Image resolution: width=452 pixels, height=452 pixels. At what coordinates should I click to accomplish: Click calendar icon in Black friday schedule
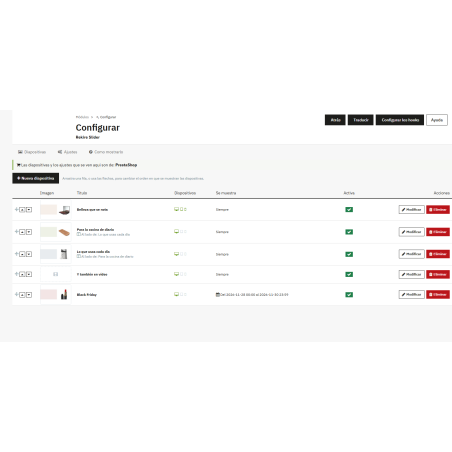(218, 295)
